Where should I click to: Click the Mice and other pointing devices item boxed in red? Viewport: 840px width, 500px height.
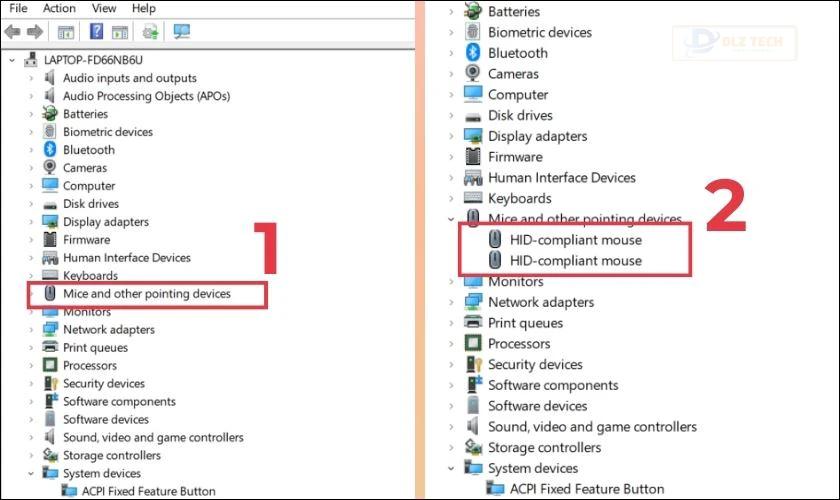pyautogui.click(x=147, y=294)
